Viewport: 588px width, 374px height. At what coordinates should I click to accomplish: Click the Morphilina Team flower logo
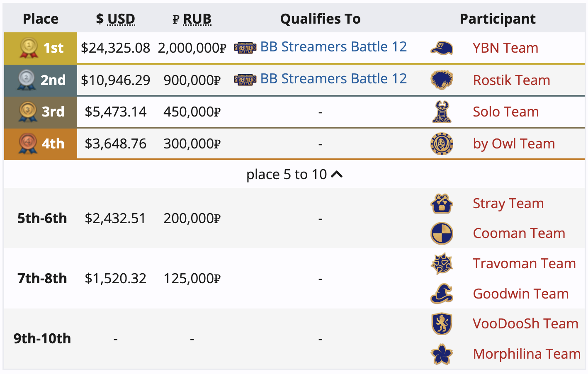[442, 354]
